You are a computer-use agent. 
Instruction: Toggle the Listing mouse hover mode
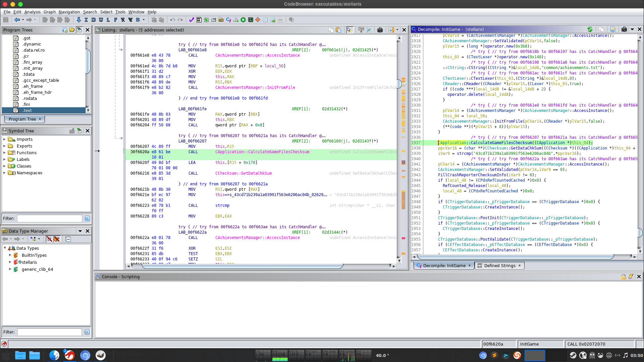click(349, 30)
